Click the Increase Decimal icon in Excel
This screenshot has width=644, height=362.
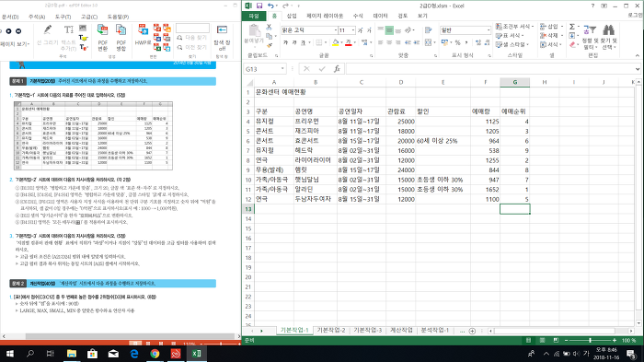[478, 42]
